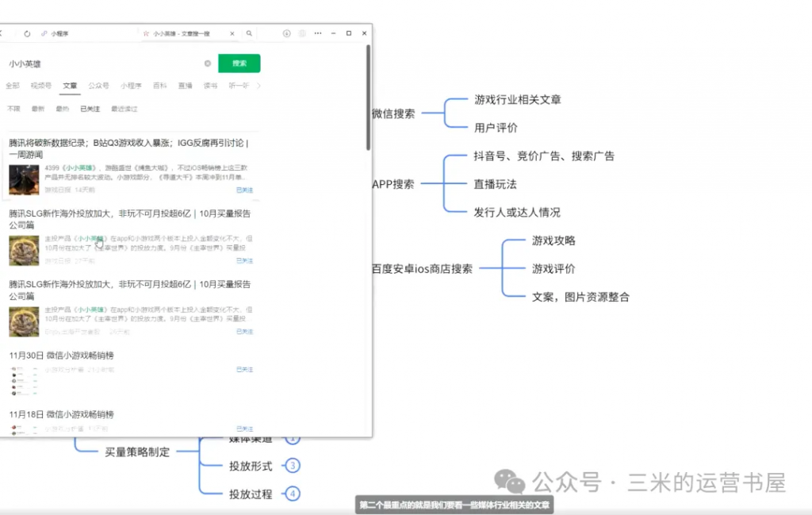
Task: Select the 最新 filter option
Action: pos(38,109)
